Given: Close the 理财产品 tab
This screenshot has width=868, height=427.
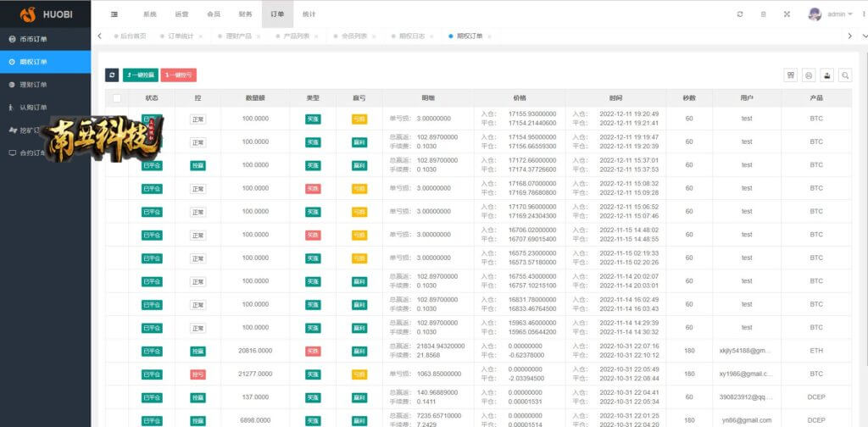Looking at the screenshot, I should pos(258,36).
